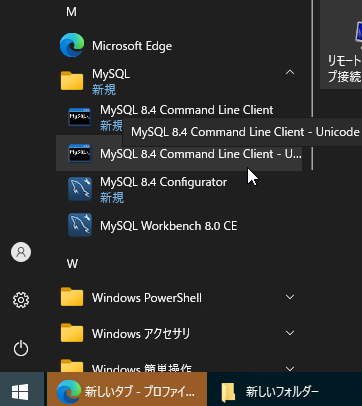
Task: Click the Start menu app list scrollbar
Action: coord(312,85)
